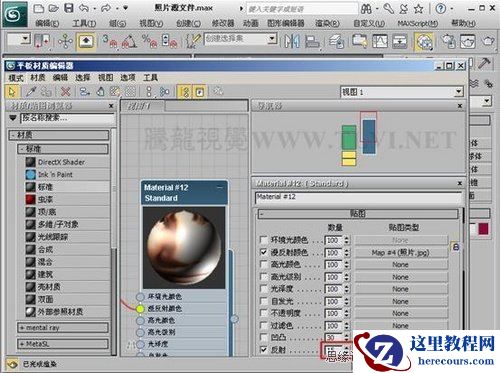500x373 pixels.
Task: Click the red X Delete Selected icon
Action: tap(66, 92)
